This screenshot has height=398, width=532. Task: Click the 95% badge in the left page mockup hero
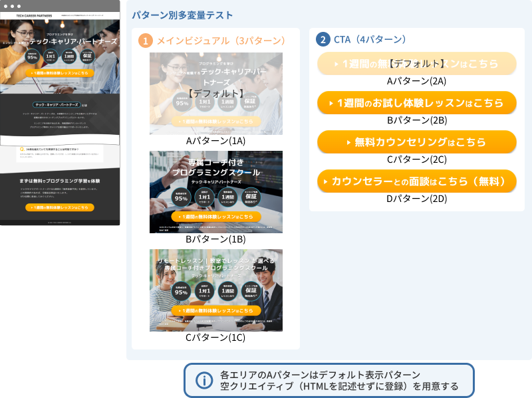point(32,56)
